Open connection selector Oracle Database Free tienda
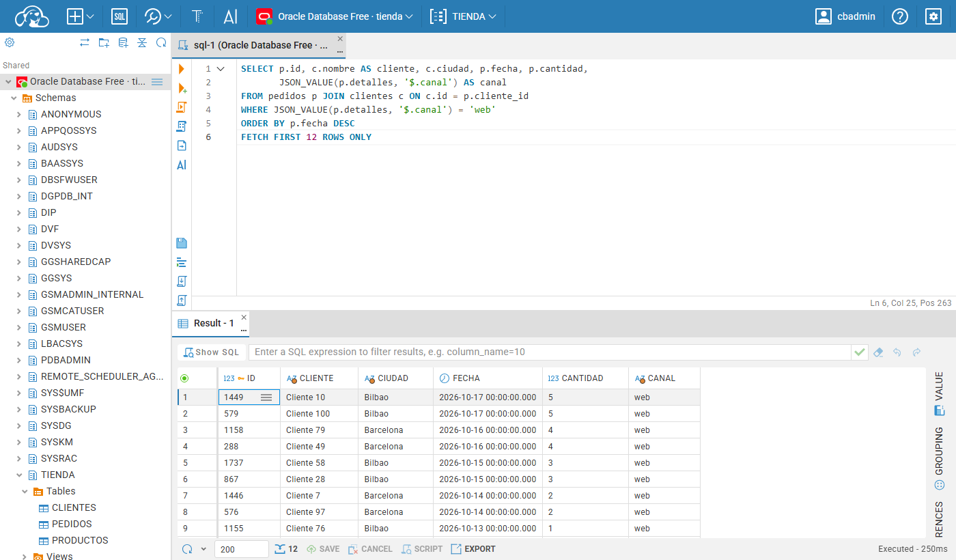The height and width of the screenshot is (560, 956). tap(335, 16)
